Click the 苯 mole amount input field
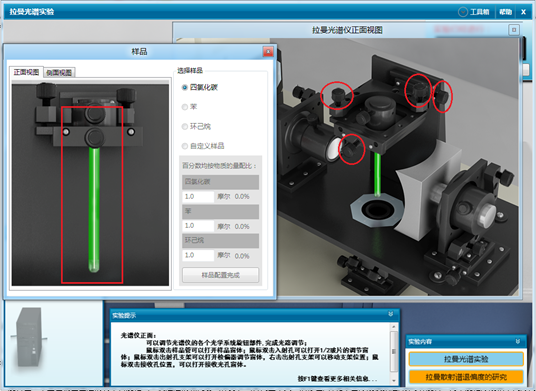 coord(198,226)
